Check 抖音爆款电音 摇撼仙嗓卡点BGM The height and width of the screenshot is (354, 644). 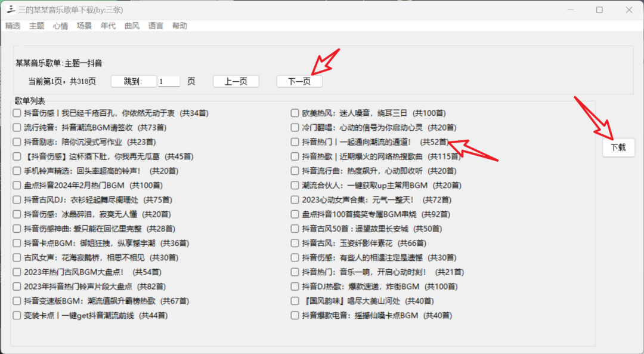[295, 315]
